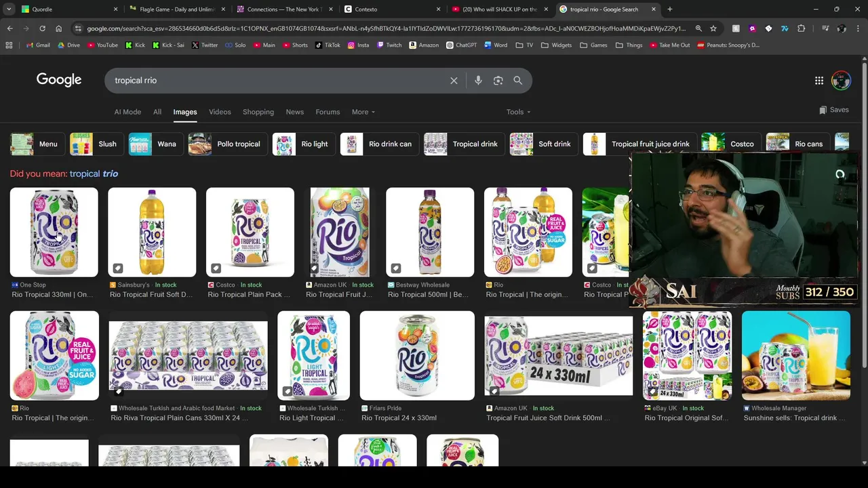Expand the More search categories dropdown
Screen dimensions: 868x488
tap(363, 112)
